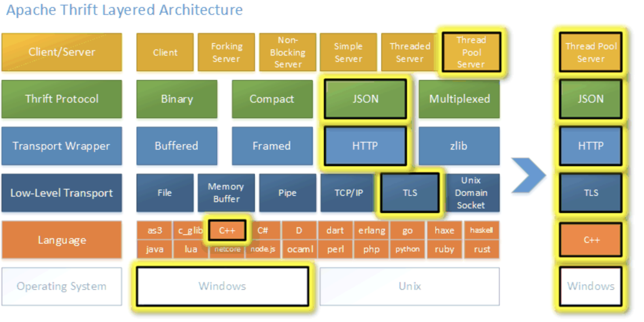Choose the Non-Blocking Server box
Image resolution: width=644 pixels, height=322 pixels.
(287, 52)
